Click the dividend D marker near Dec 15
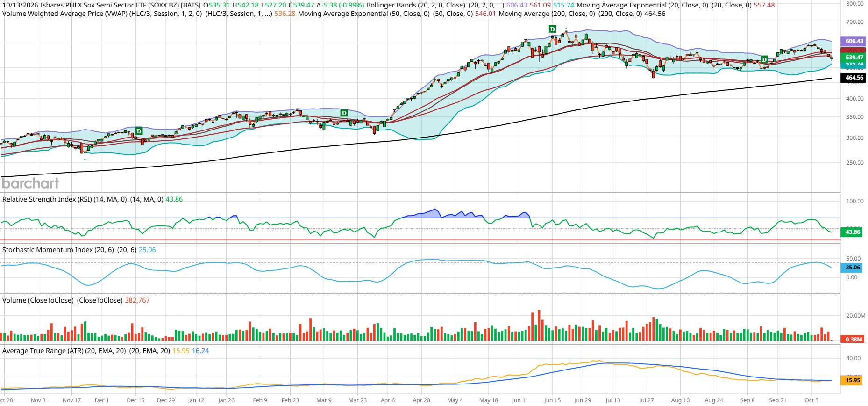868x406 pixels. click(139, 131)
